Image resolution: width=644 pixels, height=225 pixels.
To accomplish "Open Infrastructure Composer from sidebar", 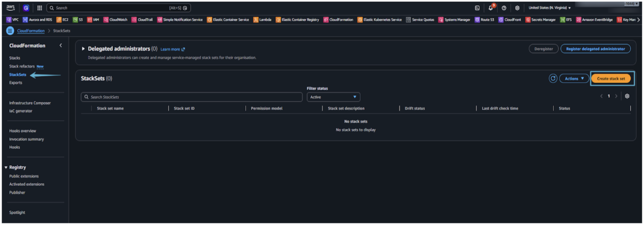I will coord(30,103).
